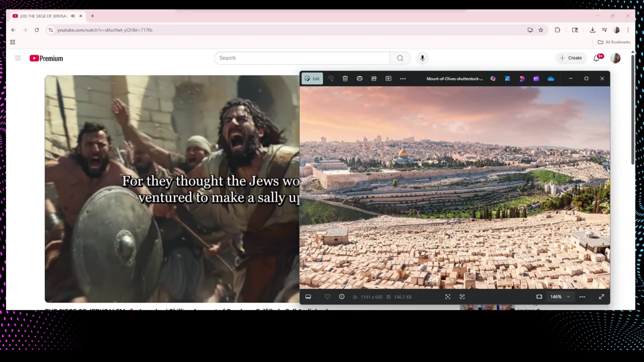
Task: Open YouTube guide hamburger menu
Action: tap(18, 58)
